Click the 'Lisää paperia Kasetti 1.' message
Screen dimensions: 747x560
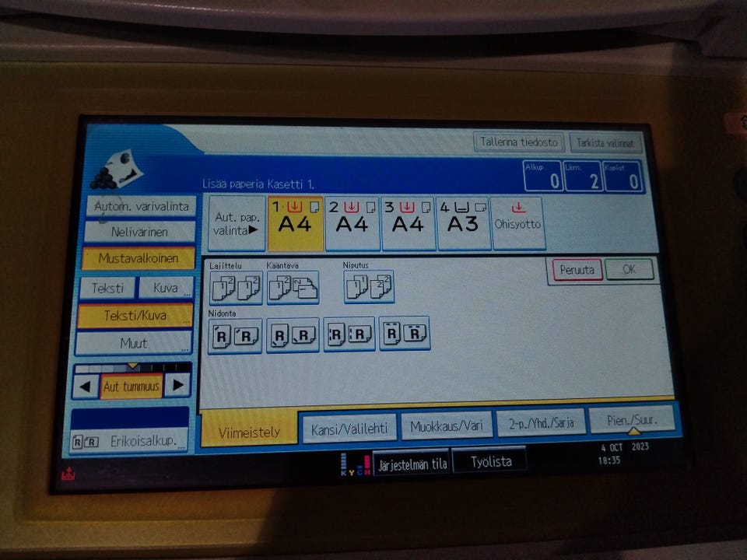point(258,184)
